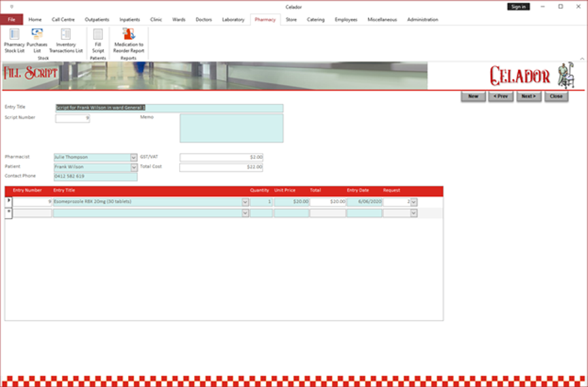Open the Pharmacist dropdown
588x387 pixels.
pos(134,157)
